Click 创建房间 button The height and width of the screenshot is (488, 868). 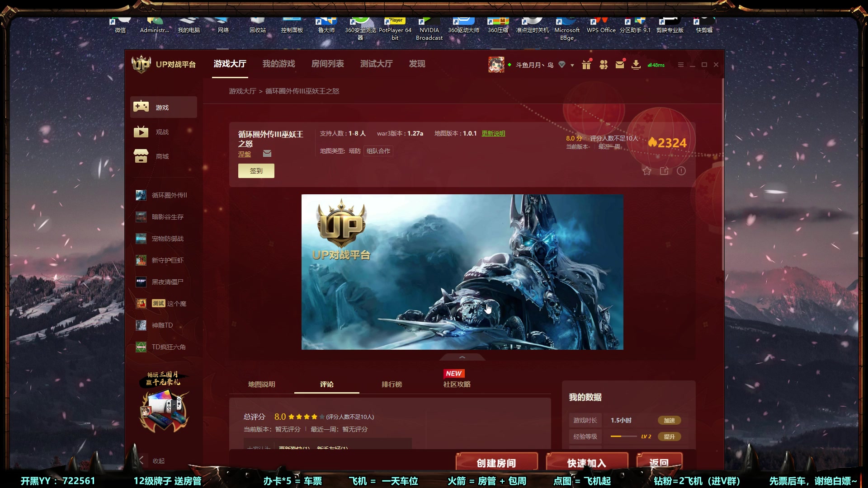point(496,462)
